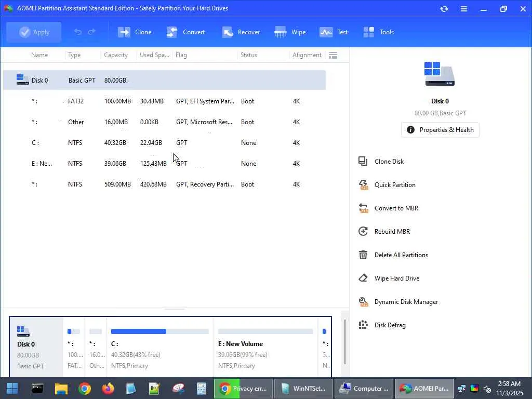Click the undo arrow icon

pos(78,32)
